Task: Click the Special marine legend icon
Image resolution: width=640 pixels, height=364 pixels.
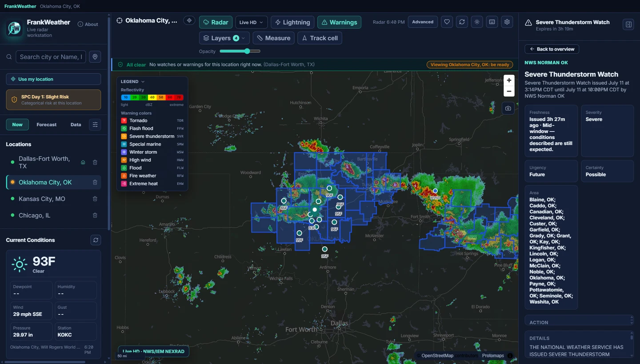Action: tap(124, 144)
